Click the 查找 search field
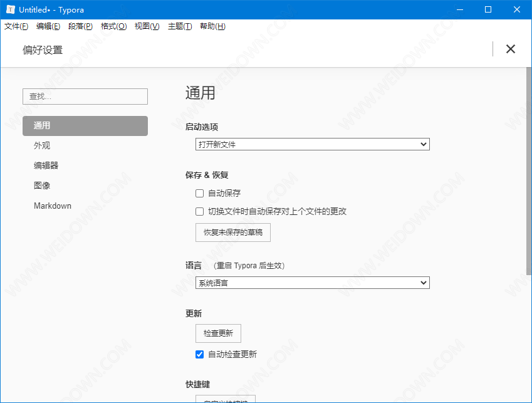 tap(85, 97)
